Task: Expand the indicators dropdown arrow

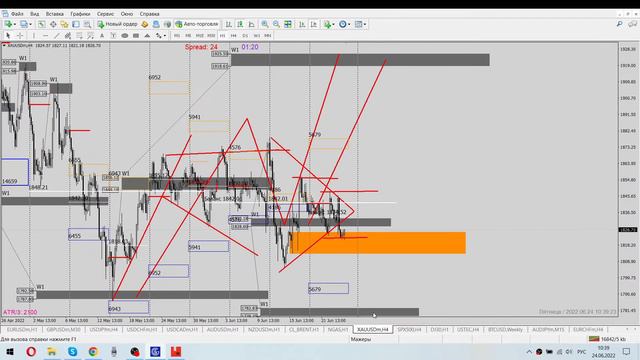Action: pos(333,24)
